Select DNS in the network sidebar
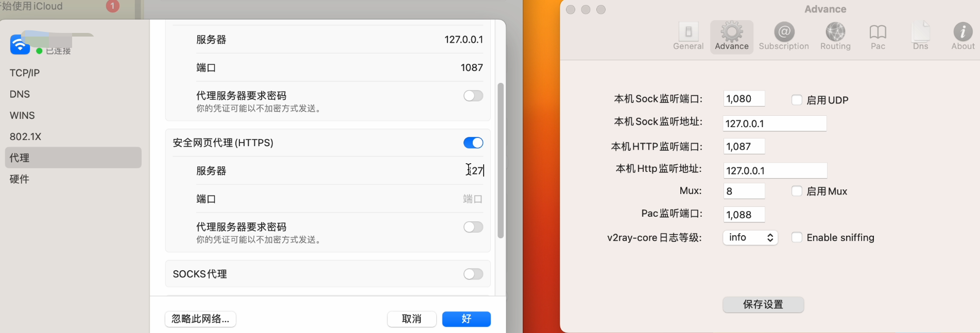 tap(20, 94)
